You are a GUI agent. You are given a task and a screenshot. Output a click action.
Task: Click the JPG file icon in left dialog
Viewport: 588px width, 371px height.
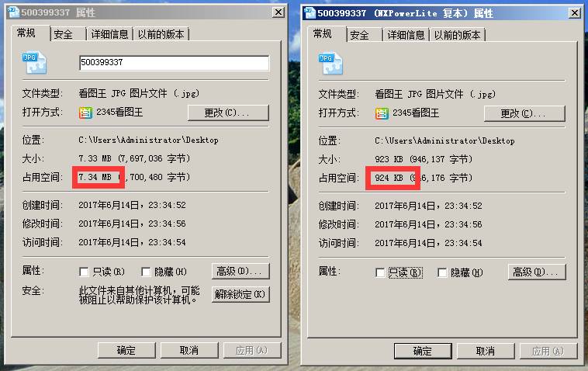click(34, 62)
